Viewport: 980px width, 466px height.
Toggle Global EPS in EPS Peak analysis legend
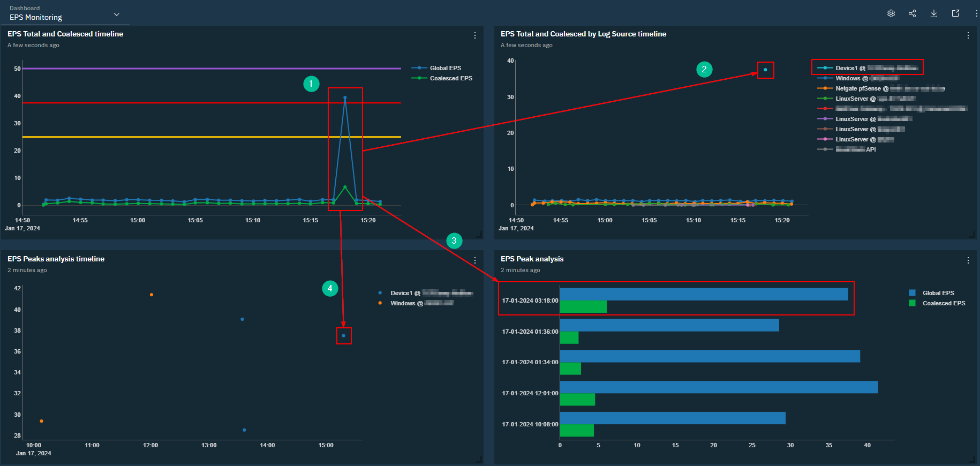coord(932,293)
